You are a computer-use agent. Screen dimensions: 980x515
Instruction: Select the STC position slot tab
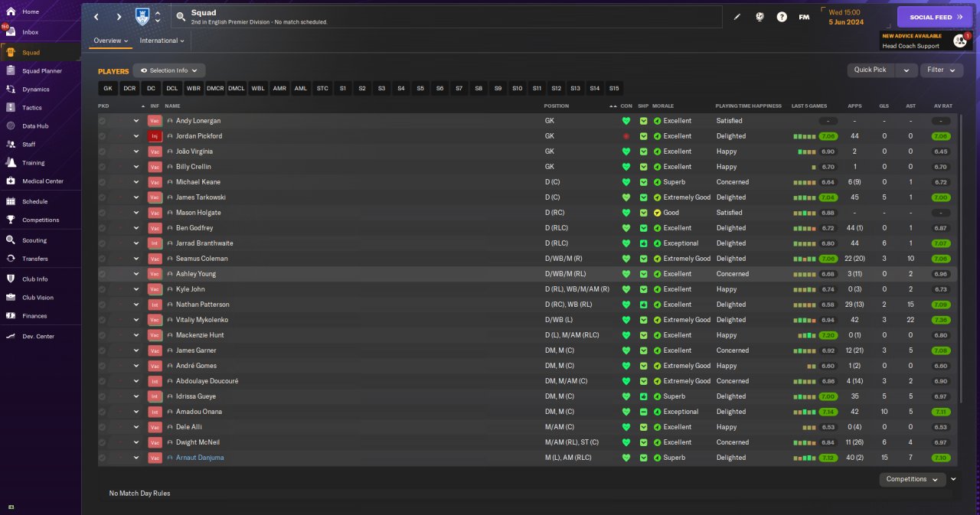(322, 88)
